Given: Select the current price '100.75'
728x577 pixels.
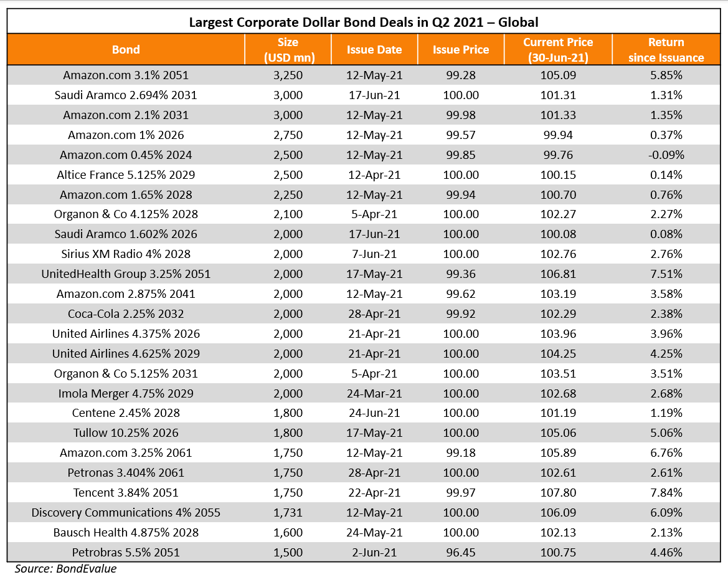Looking at the screenshot, I should coord(558,553).
